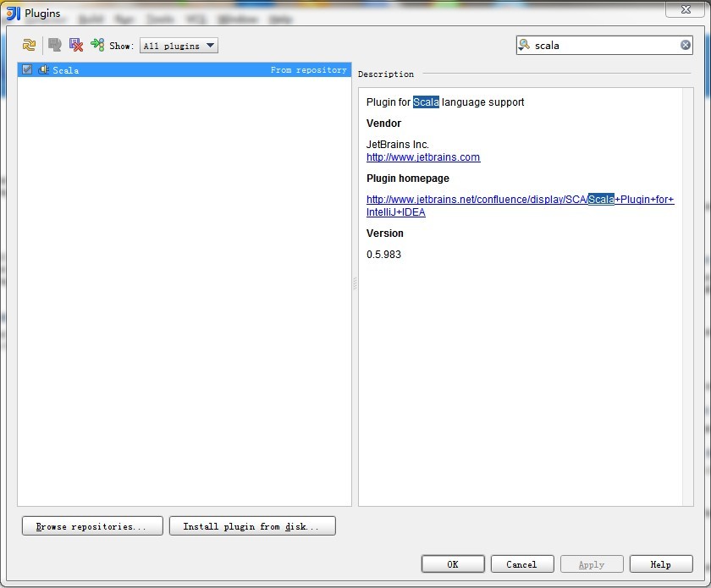711x588 pixels.
Task: Confirm with the OK button
Action: tap(453, 564)
